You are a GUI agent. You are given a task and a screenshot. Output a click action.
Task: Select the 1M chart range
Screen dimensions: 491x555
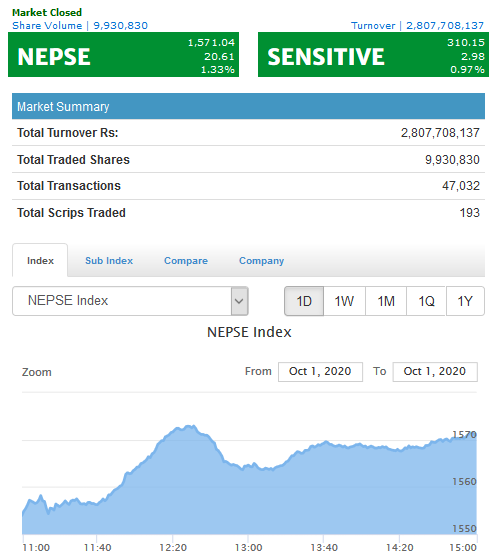(x=386, y=301)
